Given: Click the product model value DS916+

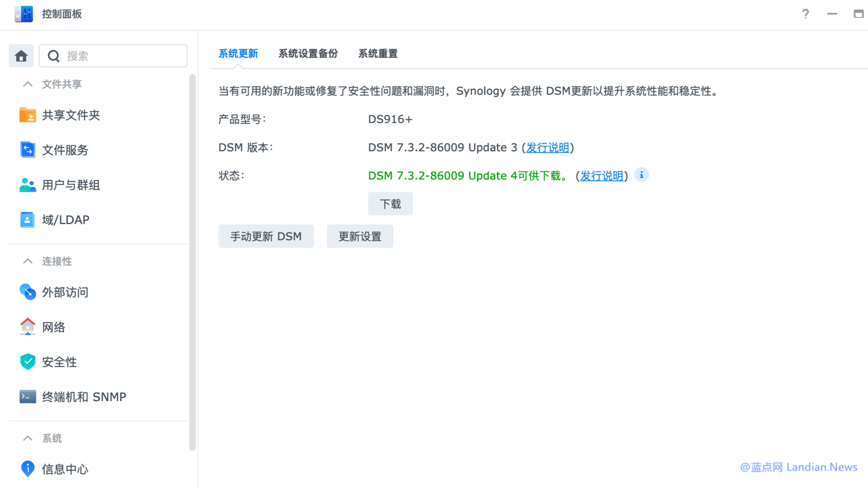Looking at the screenshot, I should 390,119.
